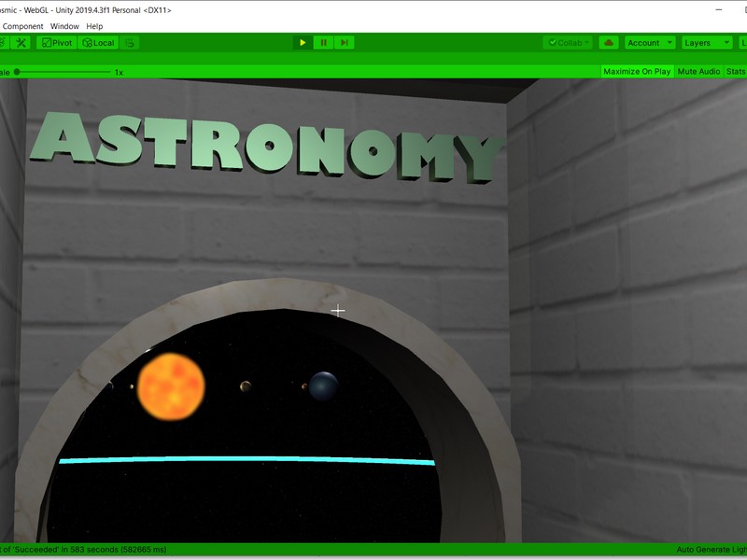747x560 pixels.
Task: Click the Pause button
Action: click(x=323, y=43)
